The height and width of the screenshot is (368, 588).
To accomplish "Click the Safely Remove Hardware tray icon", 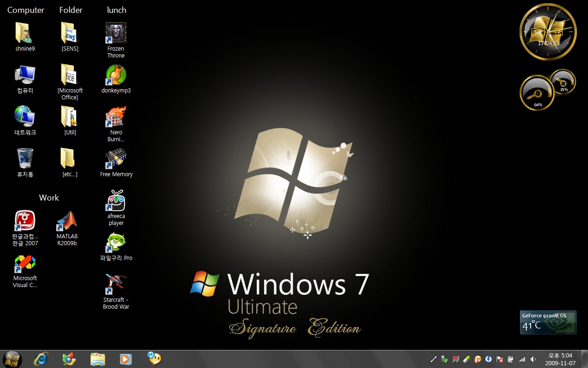I will pyautogui.click(x=444, y=359).
